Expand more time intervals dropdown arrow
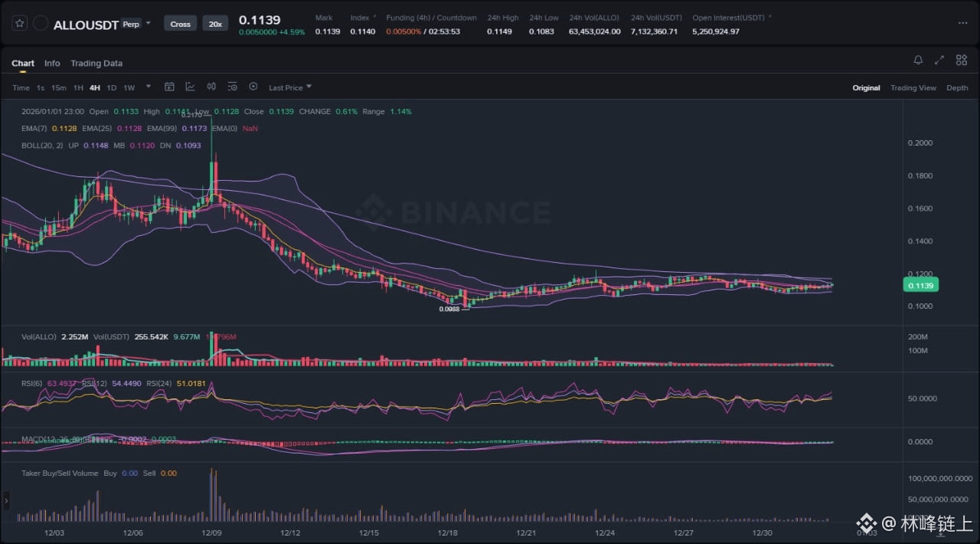Screen dimensions: 980x544 pyautogui.click(x=149, y=87)
